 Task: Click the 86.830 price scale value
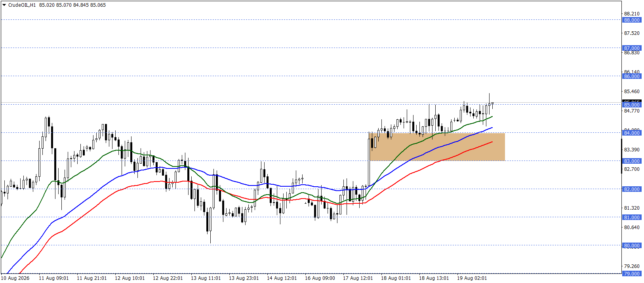(632, 53)
